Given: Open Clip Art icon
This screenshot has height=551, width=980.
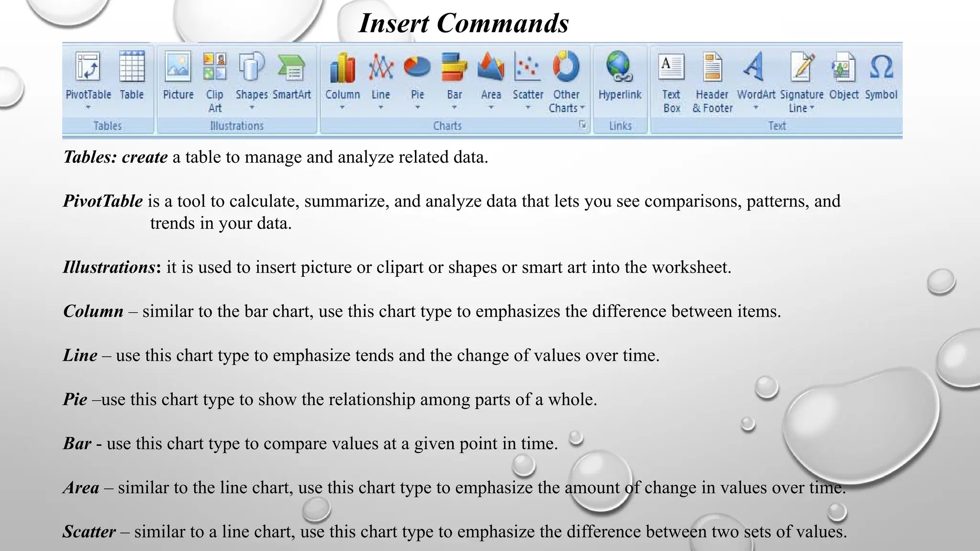Looking at the screenshot, I should pyautogui.click(x=215, y=67).
